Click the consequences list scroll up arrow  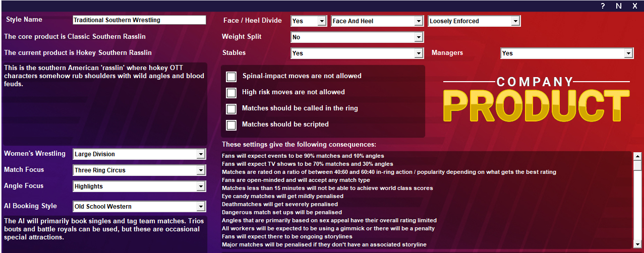[637, 156]
